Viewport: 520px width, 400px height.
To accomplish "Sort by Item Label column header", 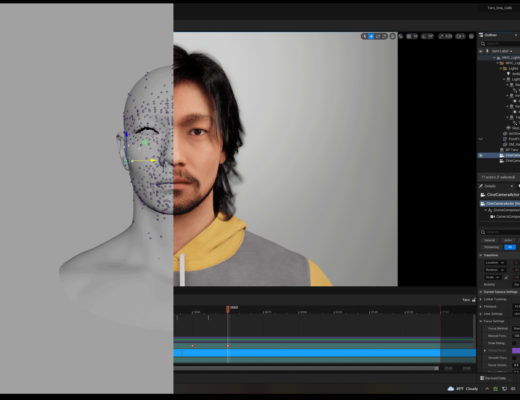I will point(501,51).
